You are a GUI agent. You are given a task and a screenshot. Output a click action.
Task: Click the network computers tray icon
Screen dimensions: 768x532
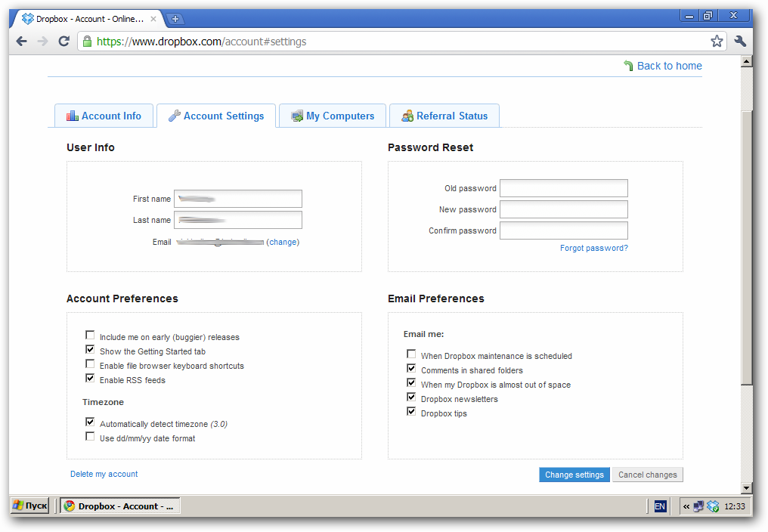pos(699,506)
